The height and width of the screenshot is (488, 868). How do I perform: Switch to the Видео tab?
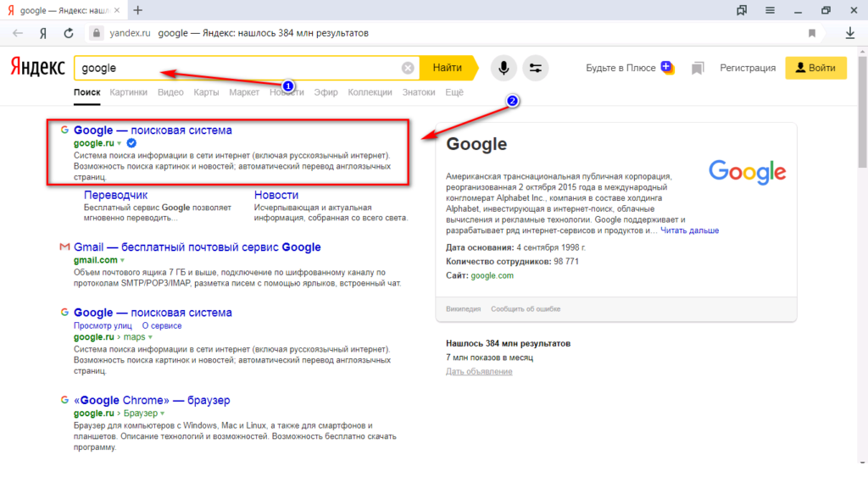coord(170,92)
